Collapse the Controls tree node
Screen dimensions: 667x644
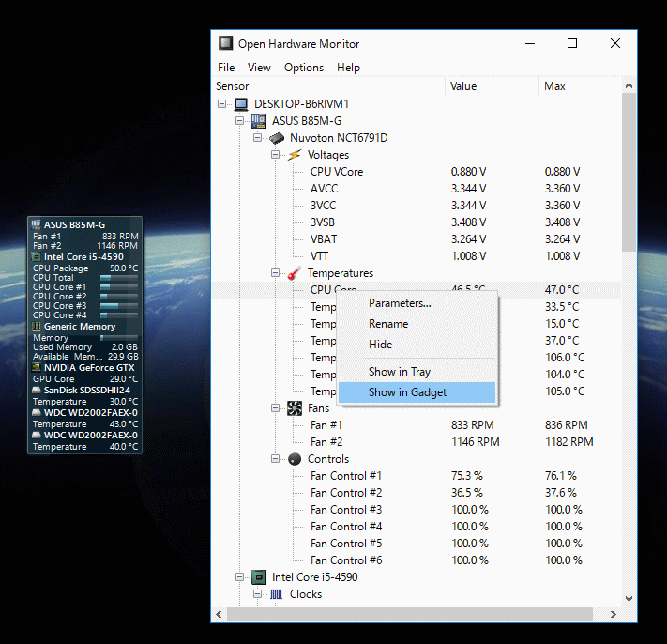(x=276, y=459)
